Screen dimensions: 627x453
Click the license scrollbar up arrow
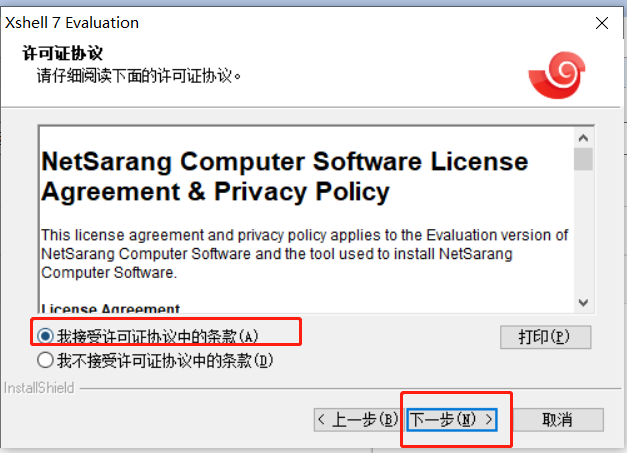583,138
